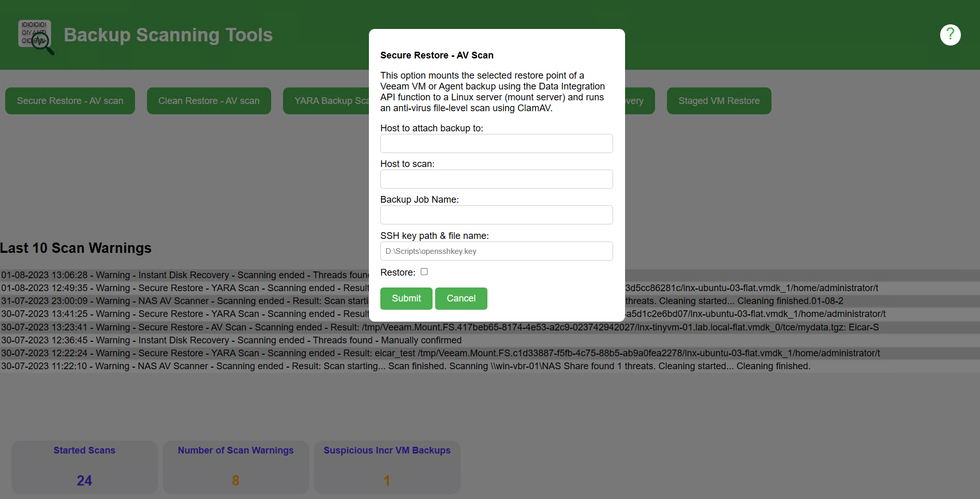Cancel the Secure Restore dialog
The width and height of the screenshot is (980, 499).
click(x=461, y=298)
